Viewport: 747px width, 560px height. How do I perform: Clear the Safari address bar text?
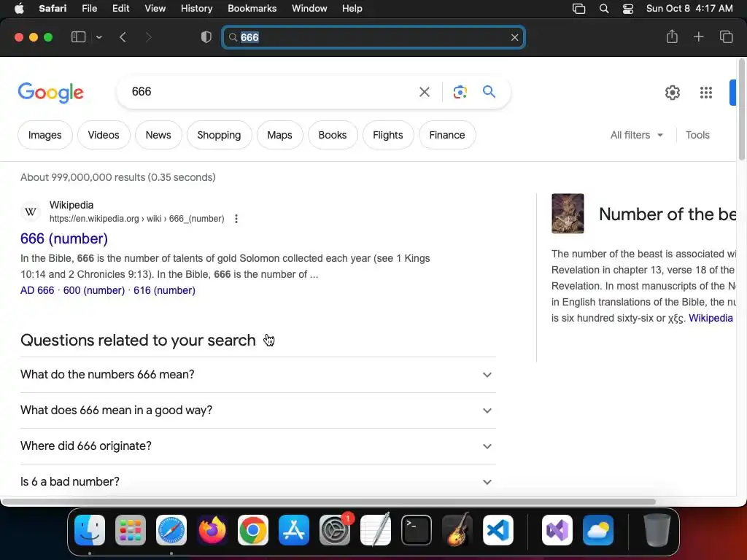[514, 37]
